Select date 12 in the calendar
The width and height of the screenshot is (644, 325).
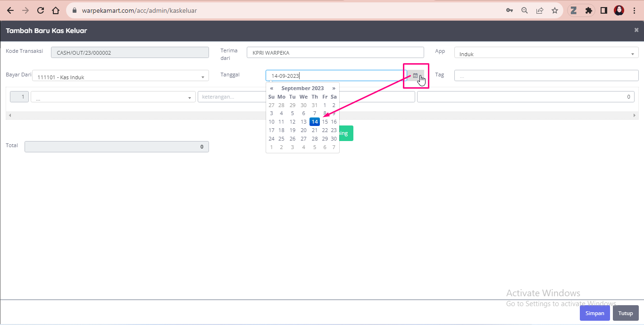(x=293, y=122)
